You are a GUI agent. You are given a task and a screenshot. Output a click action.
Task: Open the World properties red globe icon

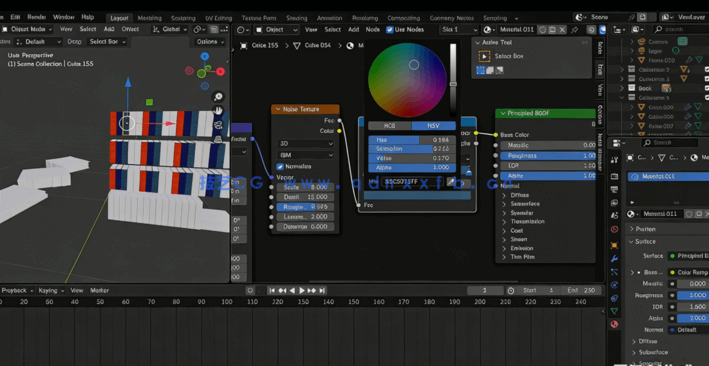(614, 229)
